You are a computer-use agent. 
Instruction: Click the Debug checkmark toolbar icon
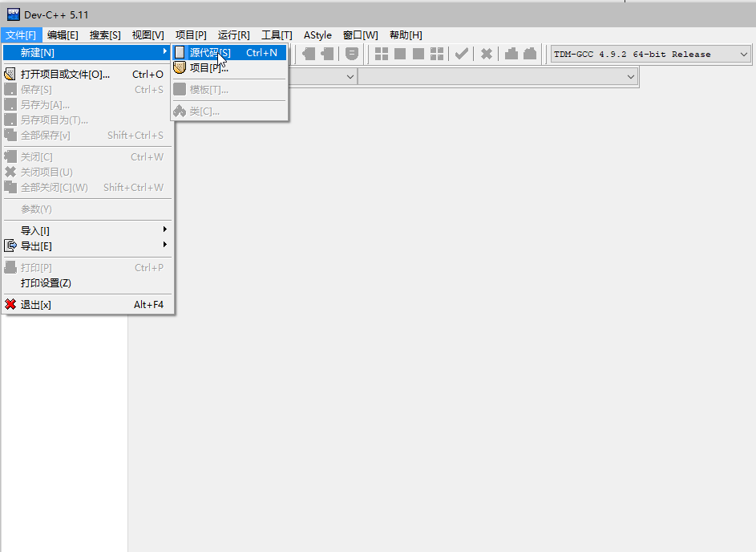pos(462,54)
